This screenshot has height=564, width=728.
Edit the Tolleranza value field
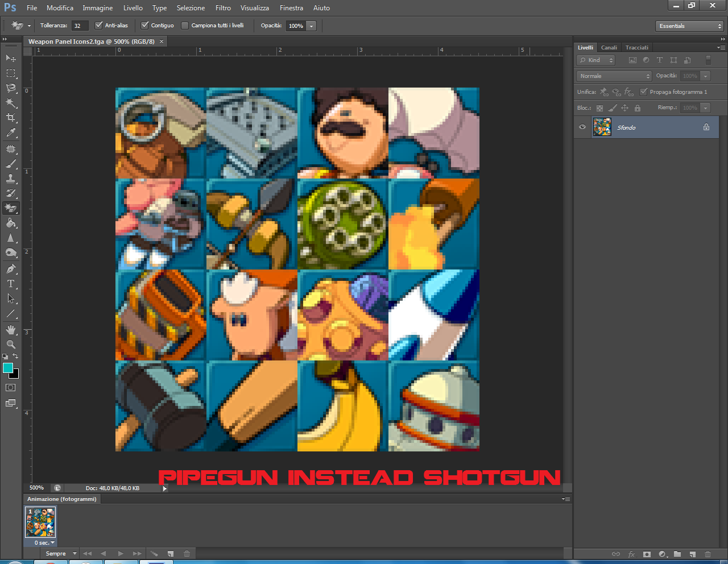coord(80,26)
